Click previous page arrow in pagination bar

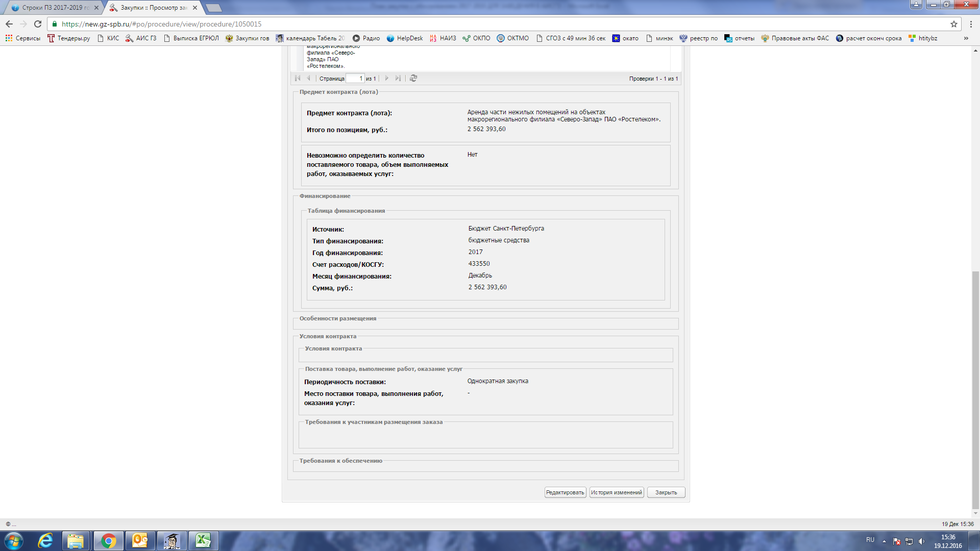(308, 78)
